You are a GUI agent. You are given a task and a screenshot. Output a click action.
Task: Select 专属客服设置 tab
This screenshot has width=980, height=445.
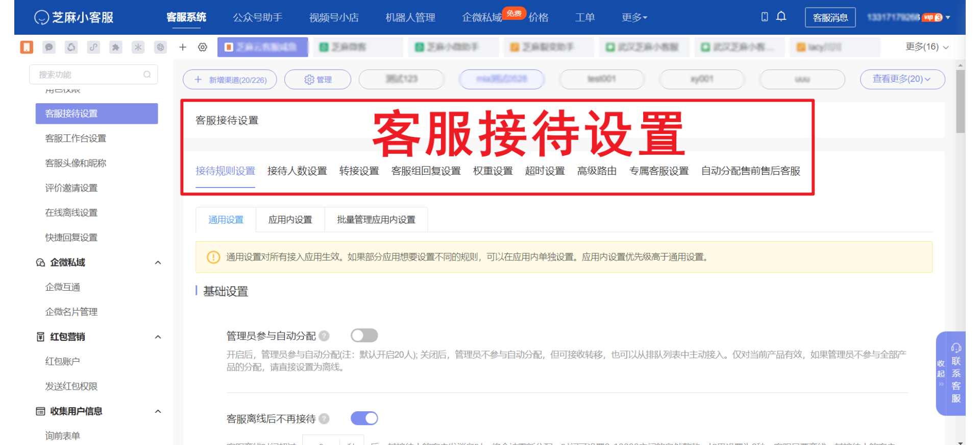pyautogui.click(x=659, y=171)
